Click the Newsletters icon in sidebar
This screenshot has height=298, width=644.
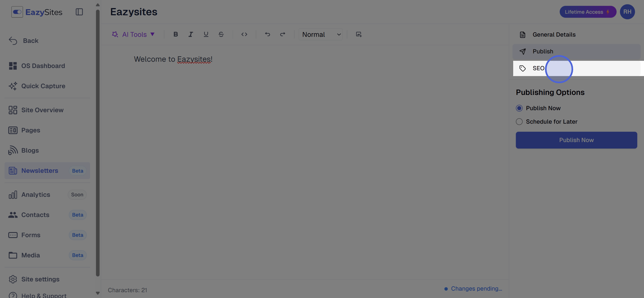[x=13, y=171]
